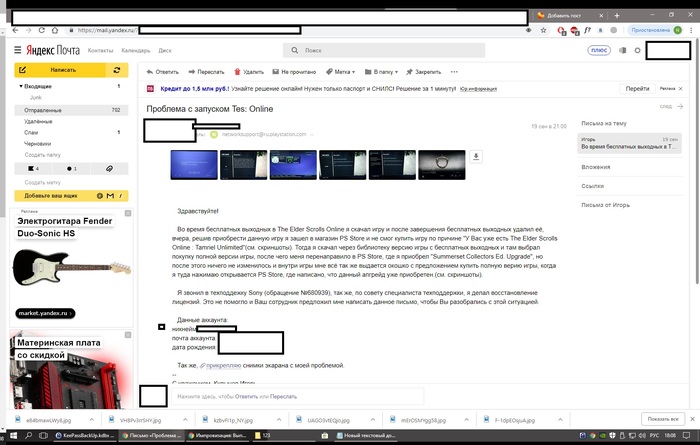Open the first blue screenshot attachment
Image resolution: width=700 pixels, height=445 pixels.
click(x=194, y=165)
